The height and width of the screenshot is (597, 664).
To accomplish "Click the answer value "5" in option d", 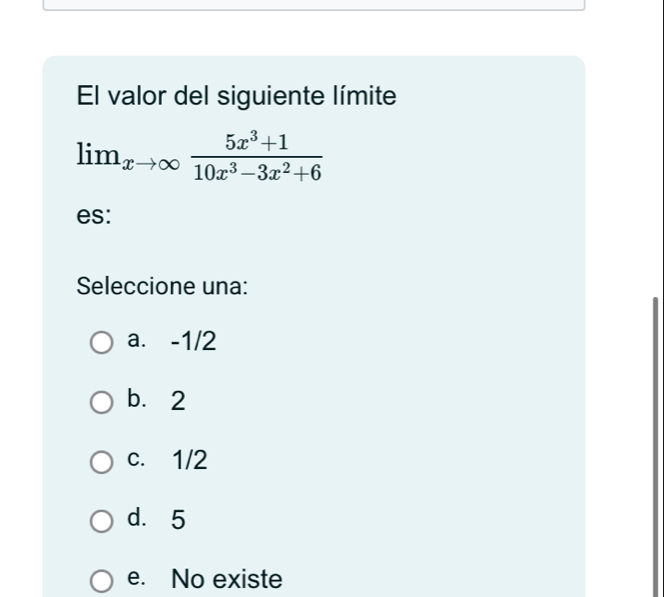I will coord(177,519).
